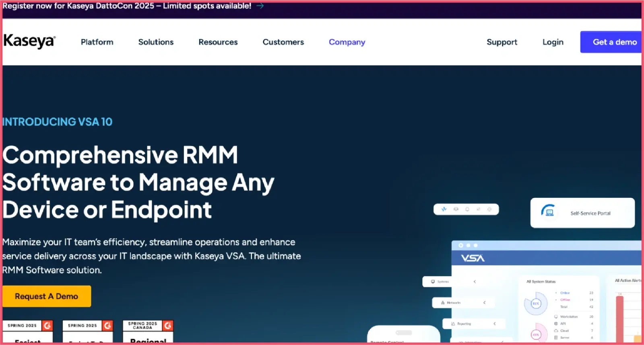Open the Support link
The image size is (644, 345).
click(x=502, y=42)
